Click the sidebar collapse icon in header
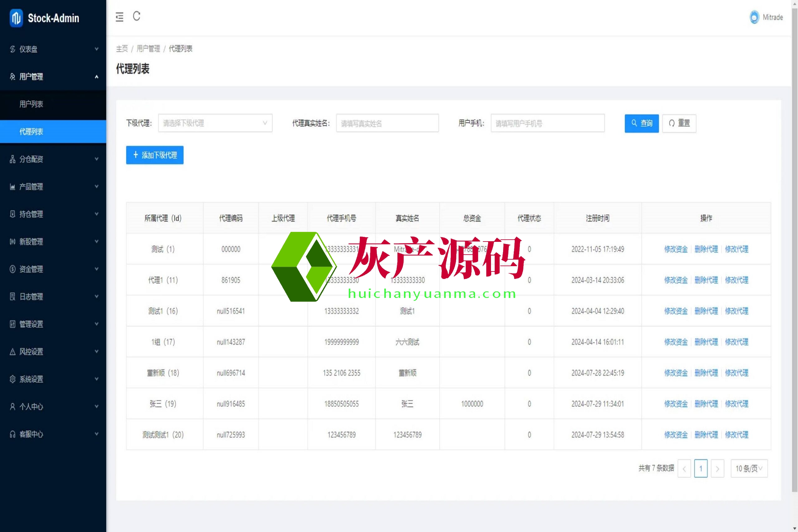798x532 pixels. point(119,17)
